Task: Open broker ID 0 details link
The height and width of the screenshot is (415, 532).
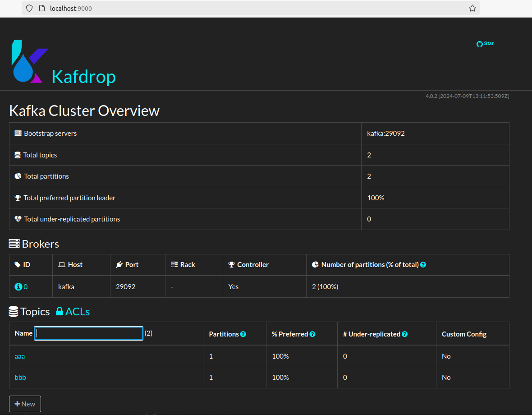Action: (25, 287)
